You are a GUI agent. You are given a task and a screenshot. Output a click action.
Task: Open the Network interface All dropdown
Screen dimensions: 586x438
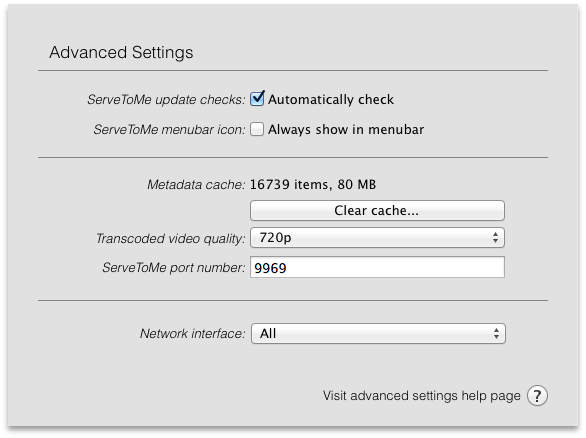pyautogui.click(x=378, y=333)
